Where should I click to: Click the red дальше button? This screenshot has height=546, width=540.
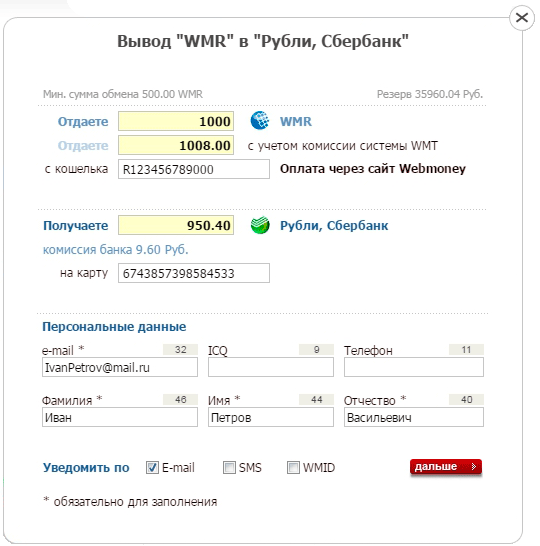pyautogui.click(x=446, y=467)
